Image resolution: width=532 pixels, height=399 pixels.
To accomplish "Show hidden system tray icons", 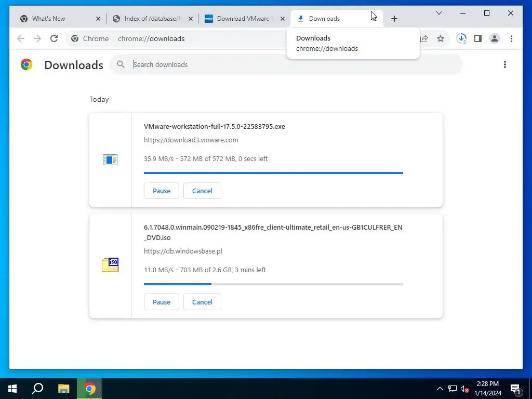I will (440, 389).
